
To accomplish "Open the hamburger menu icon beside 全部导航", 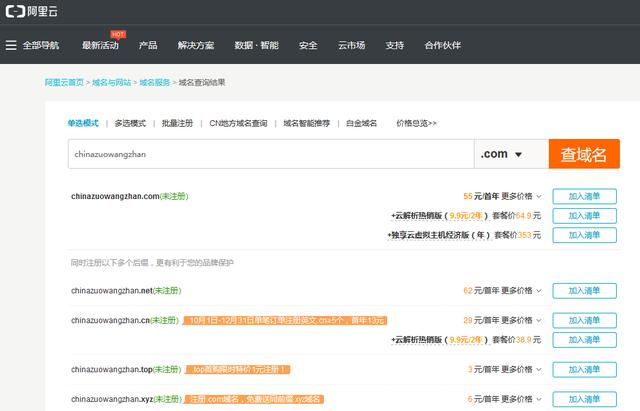I will click(x=11, y=45).
